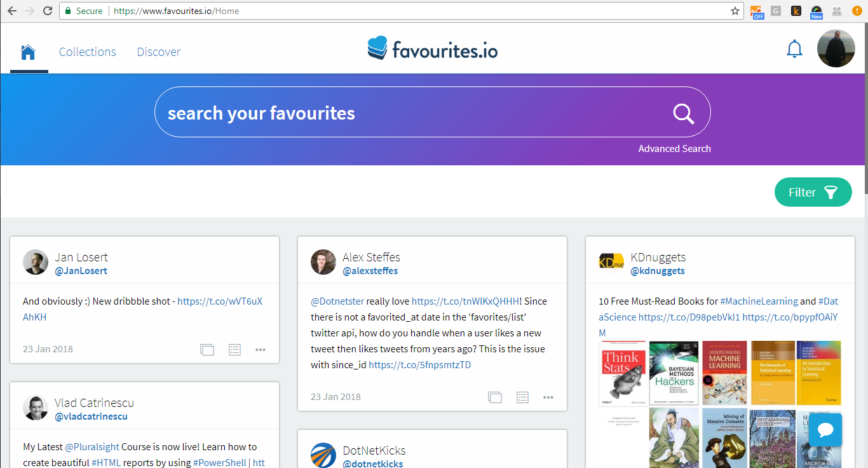Image resolution: width=868 pixels, height=468 pixels.
Task: Click the collection list icon on Alex Steffes' tweet
Action: (x=522, y=397)
